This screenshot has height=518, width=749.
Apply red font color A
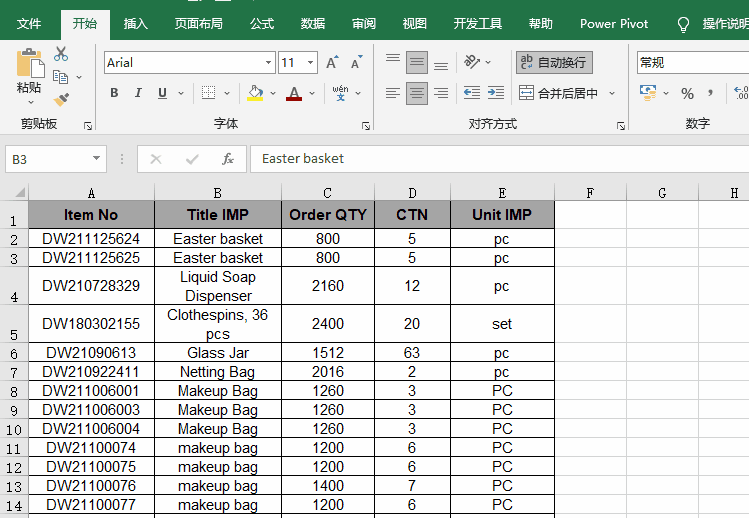(294, 93)
